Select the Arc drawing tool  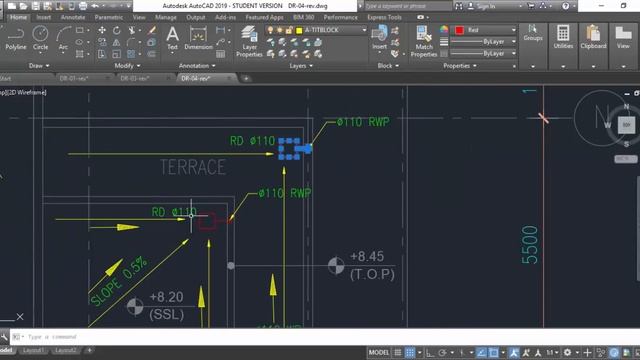tap(63, 38)
